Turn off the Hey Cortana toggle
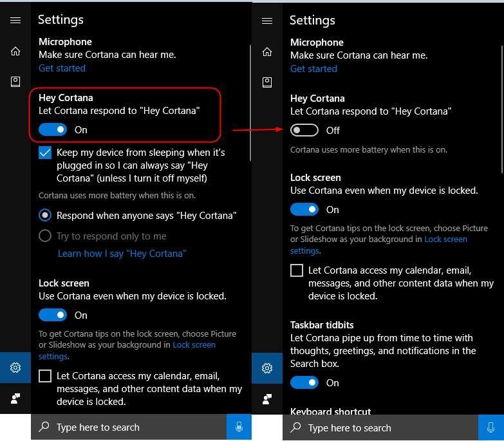Screen dimensions: 504x441 [53, 129]
